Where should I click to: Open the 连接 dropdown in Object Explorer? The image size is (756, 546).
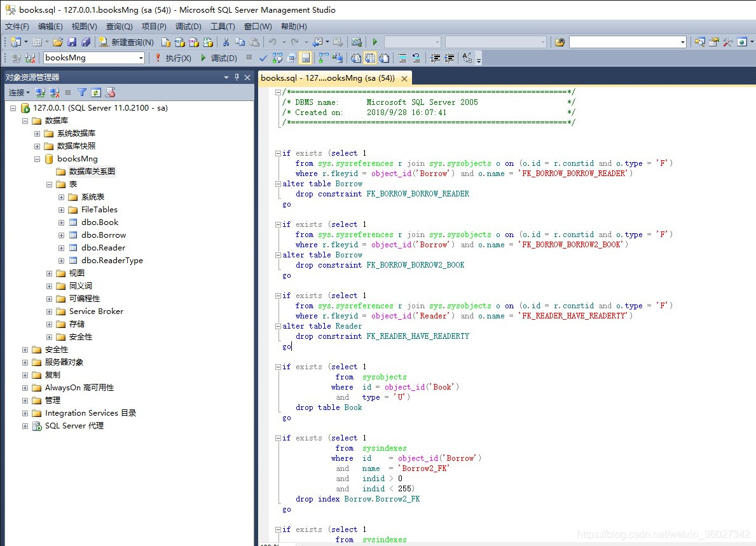pyautogui.click(x=19, y=93)
